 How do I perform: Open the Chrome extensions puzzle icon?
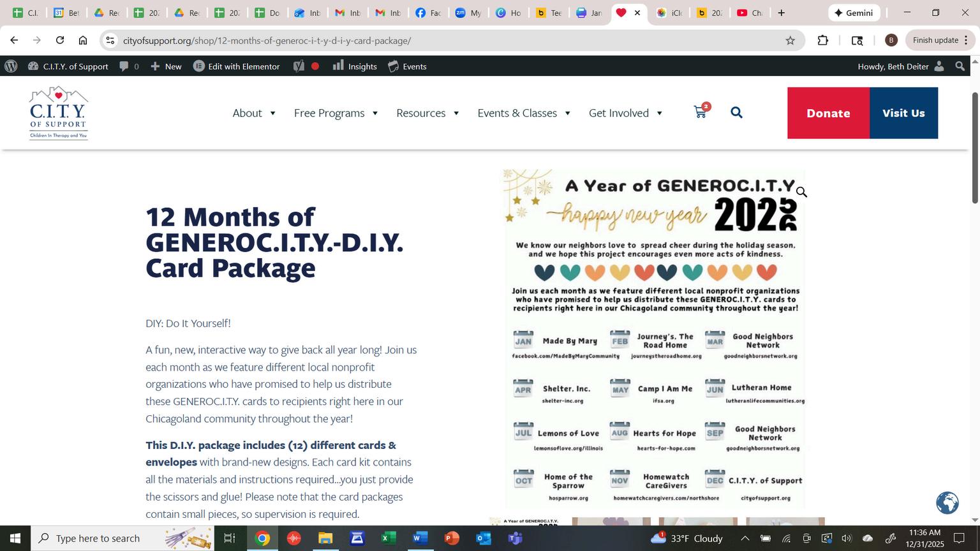823,40
